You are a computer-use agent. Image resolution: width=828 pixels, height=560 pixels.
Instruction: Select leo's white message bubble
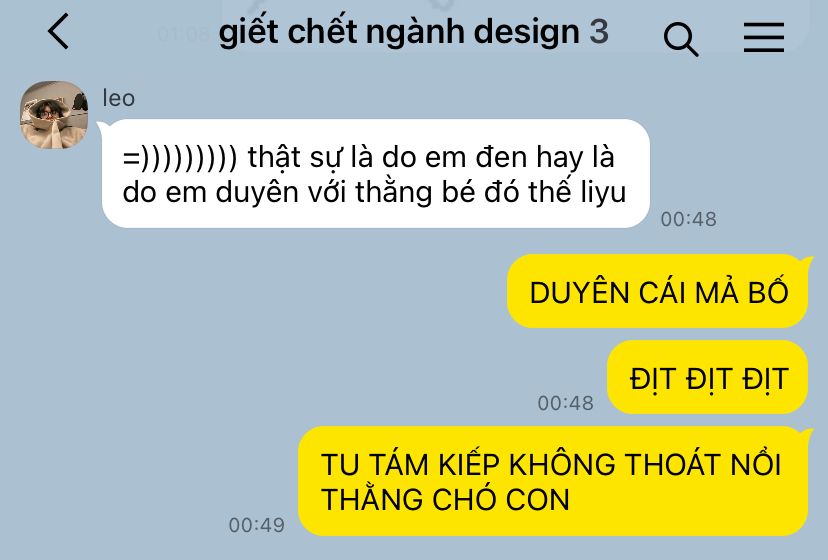(375, 174)
